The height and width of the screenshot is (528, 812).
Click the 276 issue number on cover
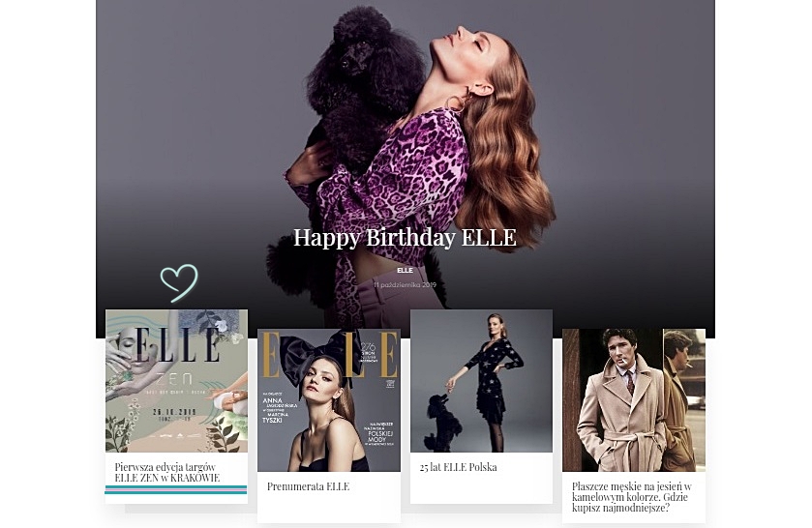(368, 346)
